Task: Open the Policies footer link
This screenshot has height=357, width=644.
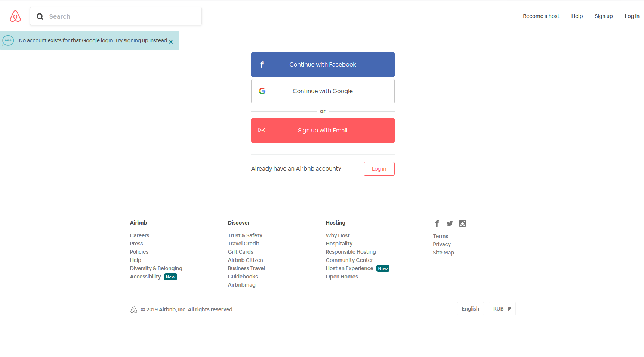Action: 139,252
